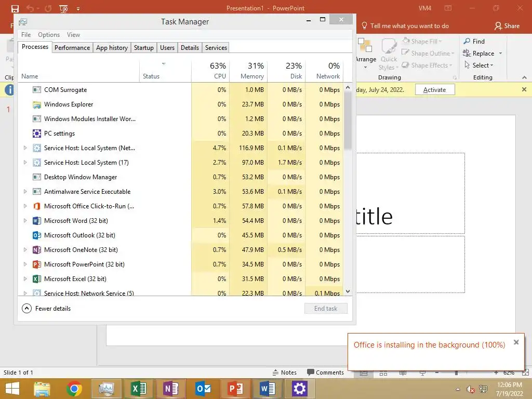Open the Select dropdown in Editing group
This screenshot has height=399, width=532.
coord(478,65)
